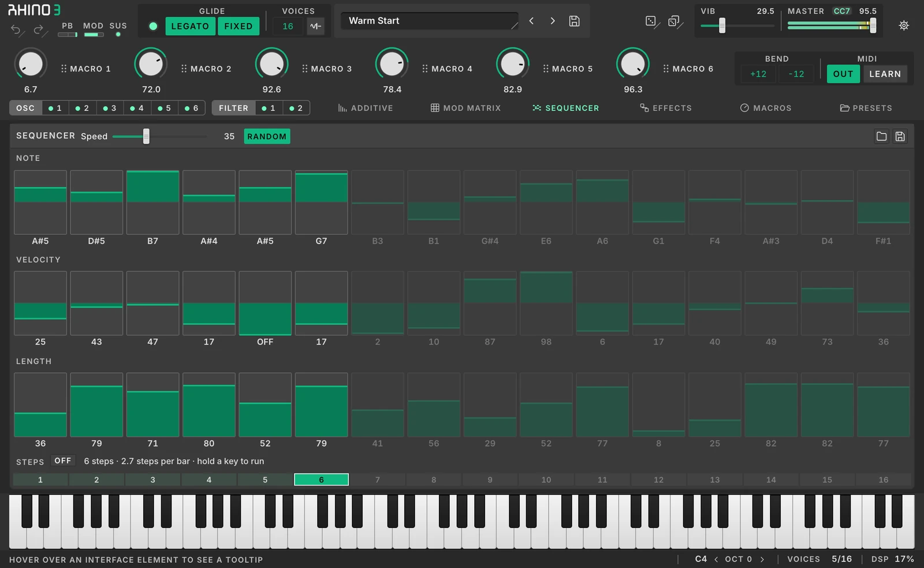The height and width of the screenshot is (568, 924).
Task: Toggle LEGATO glide mode
Action: [x=190, y=26]
